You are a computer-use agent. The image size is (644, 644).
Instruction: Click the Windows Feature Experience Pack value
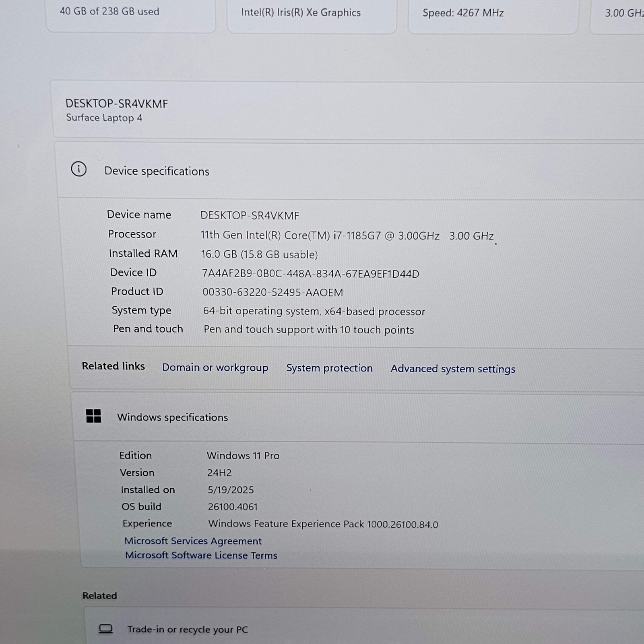pyautogui.click(x=323, y=524)
